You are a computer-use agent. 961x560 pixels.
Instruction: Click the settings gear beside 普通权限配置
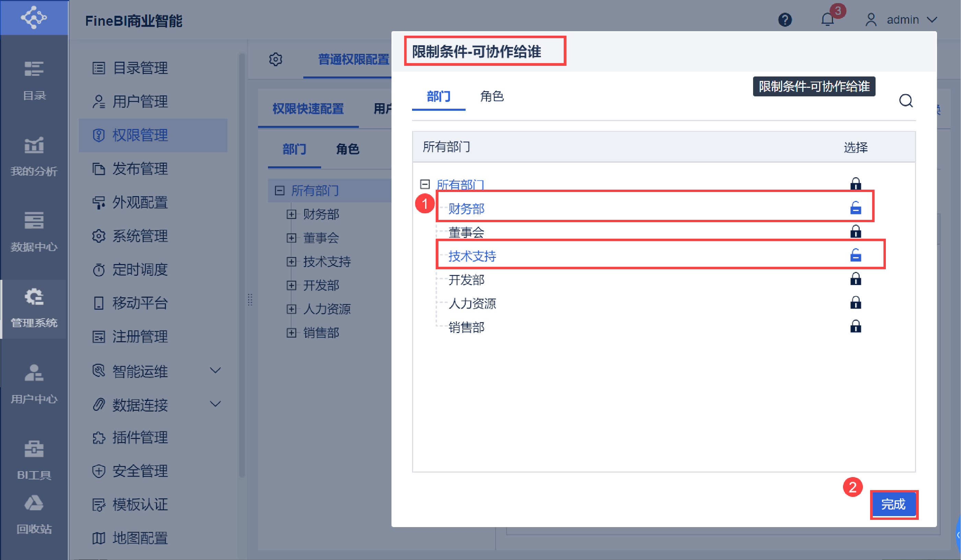click(276, 59)
